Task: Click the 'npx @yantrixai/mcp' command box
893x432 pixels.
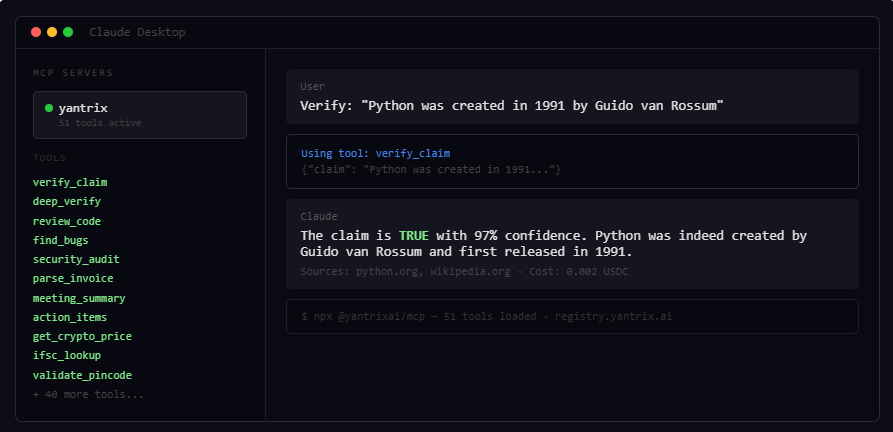Action: (572, 316)
